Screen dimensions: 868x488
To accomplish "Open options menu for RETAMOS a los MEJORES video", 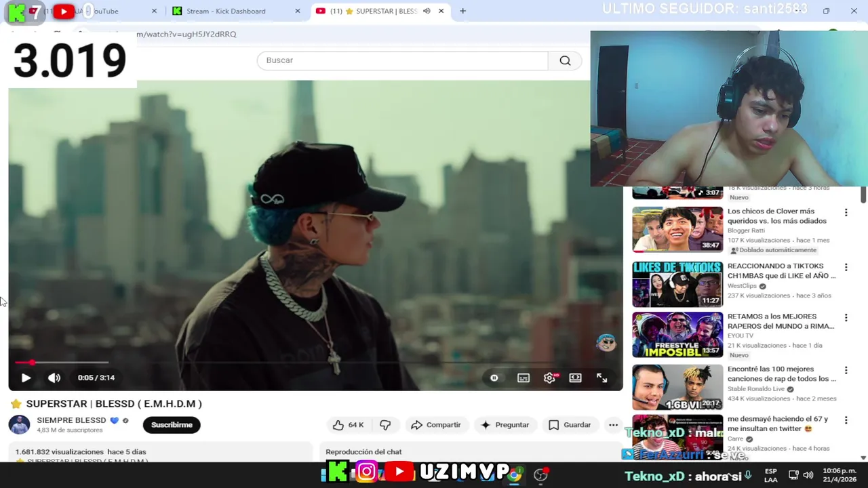I will point(846,318).
